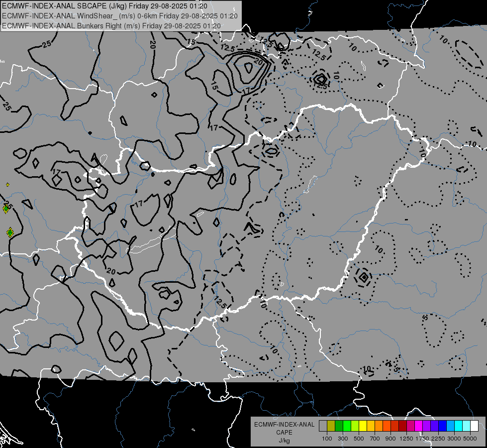Click the legend value 900
Screen dimensions: 487x448
coord(390,439)
